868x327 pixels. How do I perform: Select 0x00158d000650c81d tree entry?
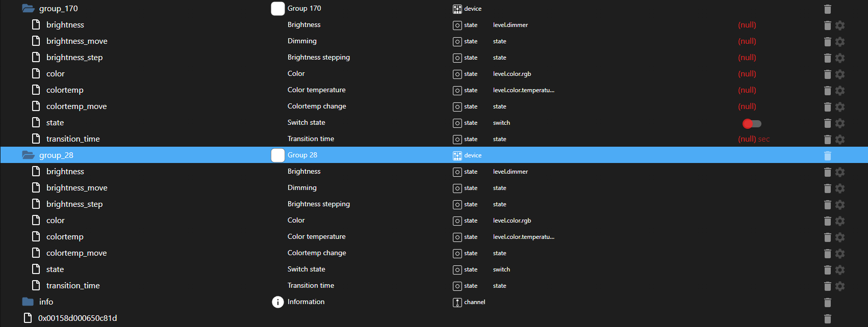[78, 318]
